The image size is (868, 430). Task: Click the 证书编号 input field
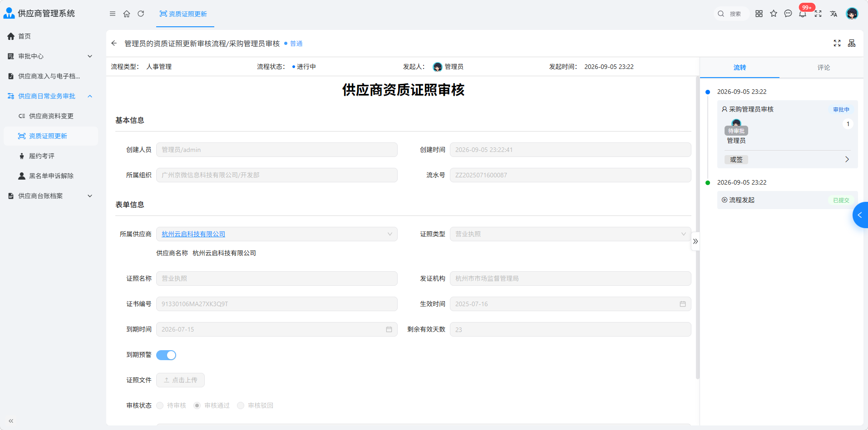point(277,304)
